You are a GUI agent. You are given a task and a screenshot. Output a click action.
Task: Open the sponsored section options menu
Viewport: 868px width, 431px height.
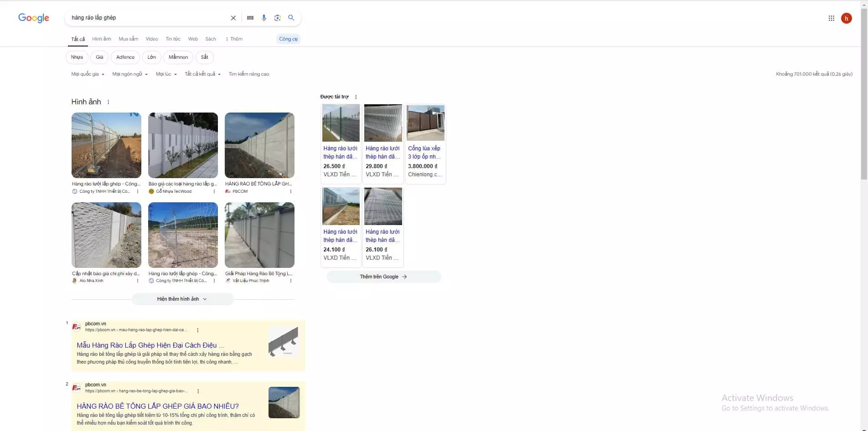click(356, 97)
